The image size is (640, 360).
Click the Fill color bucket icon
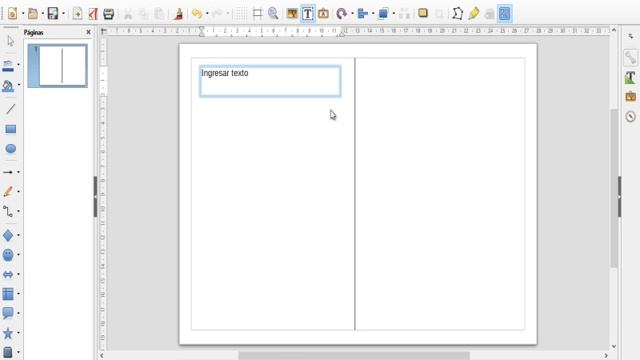click(x=8, y=86)
